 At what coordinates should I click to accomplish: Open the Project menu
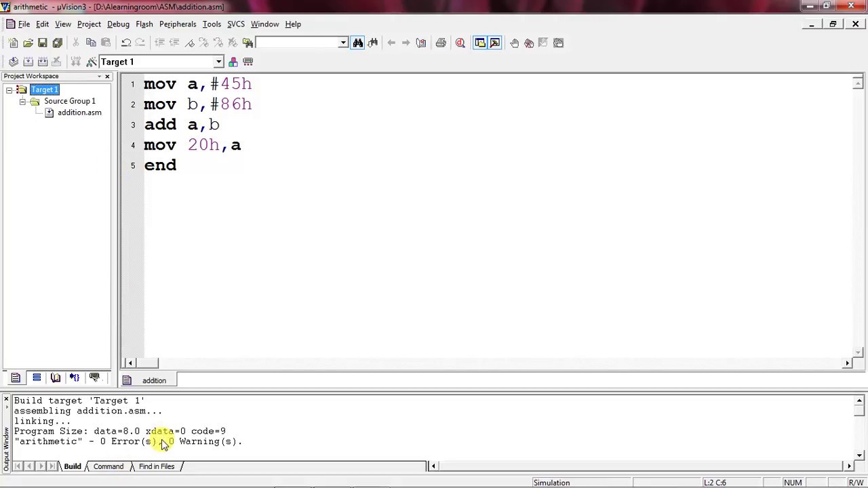[x=89, y=24]
